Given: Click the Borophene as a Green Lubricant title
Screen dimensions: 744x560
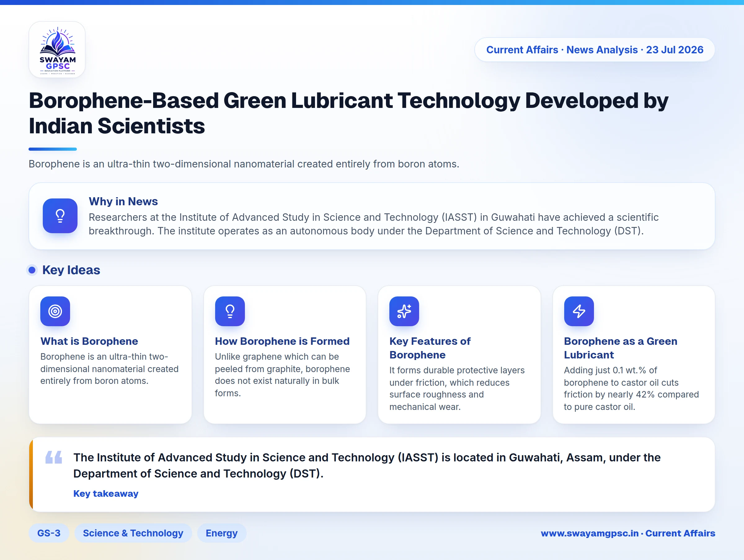Looking at the screenshot, I should click(621, 348).
